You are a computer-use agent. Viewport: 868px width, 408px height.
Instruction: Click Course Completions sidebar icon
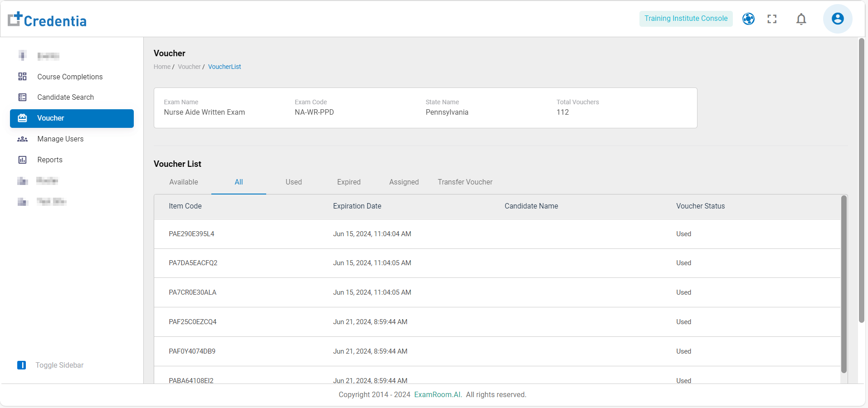[22, 77]
